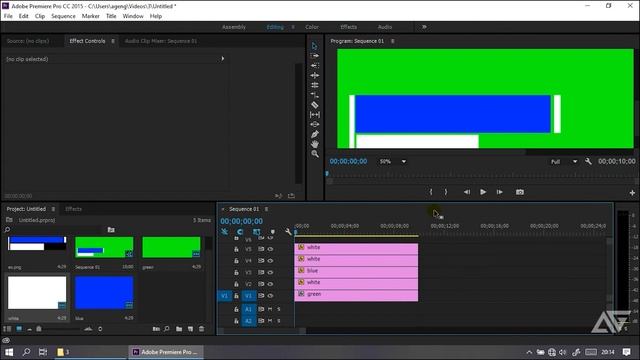This screenshot has width=640, height=360.
Task: Switch Project panel to Icon View
Action: coord(19,329)
